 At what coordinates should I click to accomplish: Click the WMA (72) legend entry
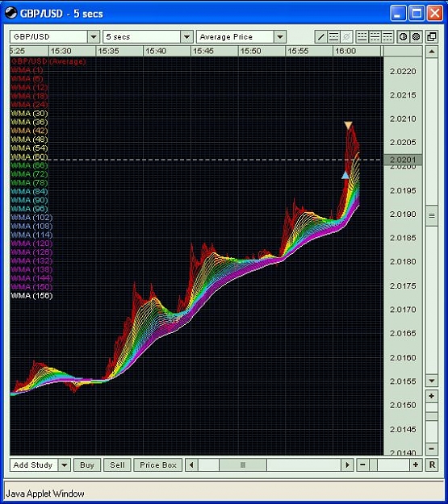pos(29,174)
